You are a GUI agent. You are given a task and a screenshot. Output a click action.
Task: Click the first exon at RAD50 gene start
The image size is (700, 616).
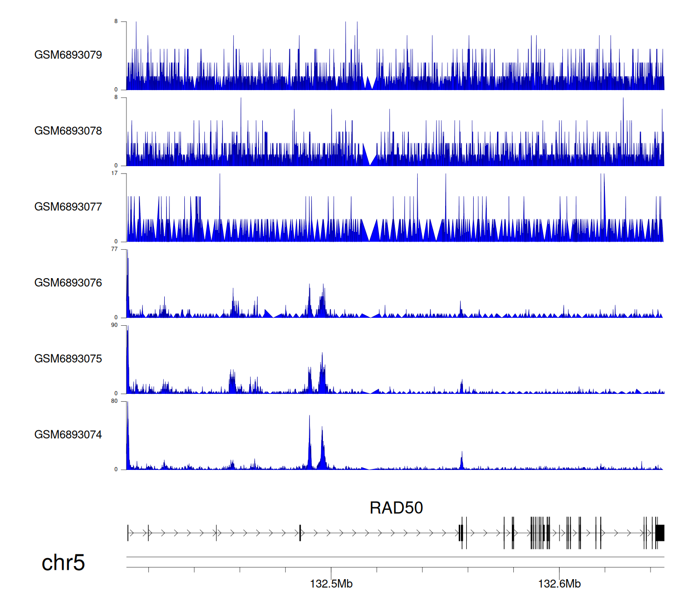(128, 533)
